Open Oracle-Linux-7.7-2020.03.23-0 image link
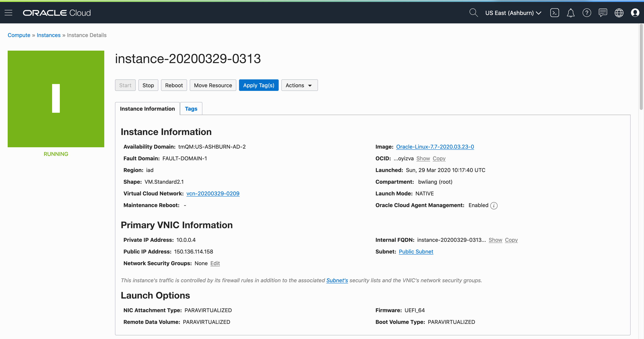 coord(435,147)
